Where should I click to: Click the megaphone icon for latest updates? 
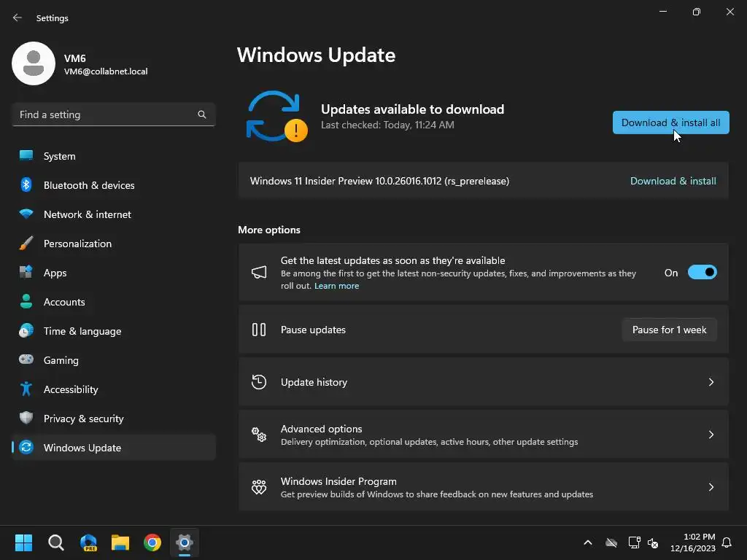coord(259,273)
